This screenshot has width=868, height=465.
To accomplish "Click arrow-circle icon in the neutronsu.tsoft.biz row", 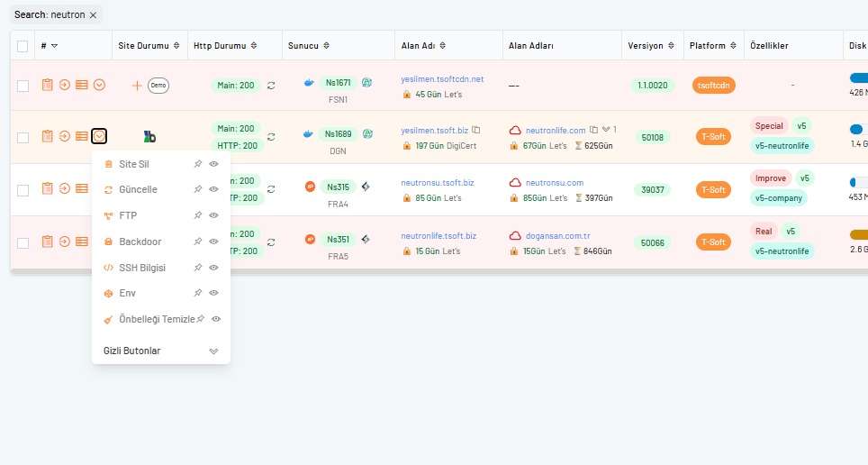I will [x=64, y=189].
